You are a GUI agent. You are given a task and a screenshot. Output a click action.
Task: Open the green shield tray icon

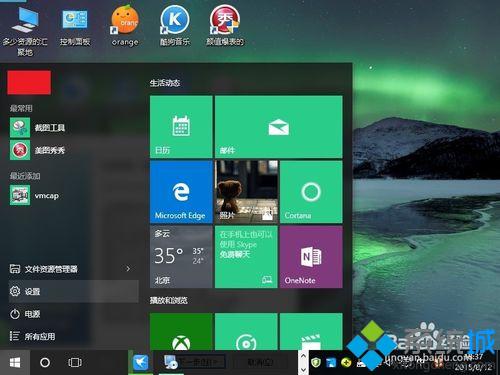[x=315, y=362]
